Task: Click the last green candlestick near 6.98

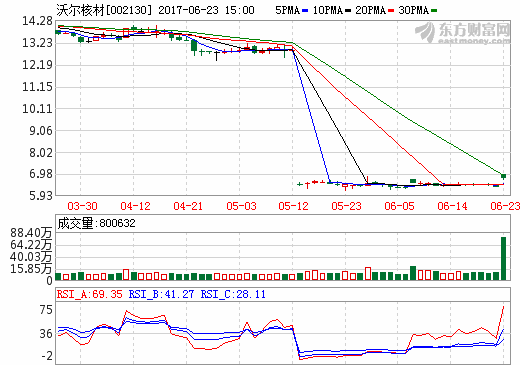Action: 503,176
